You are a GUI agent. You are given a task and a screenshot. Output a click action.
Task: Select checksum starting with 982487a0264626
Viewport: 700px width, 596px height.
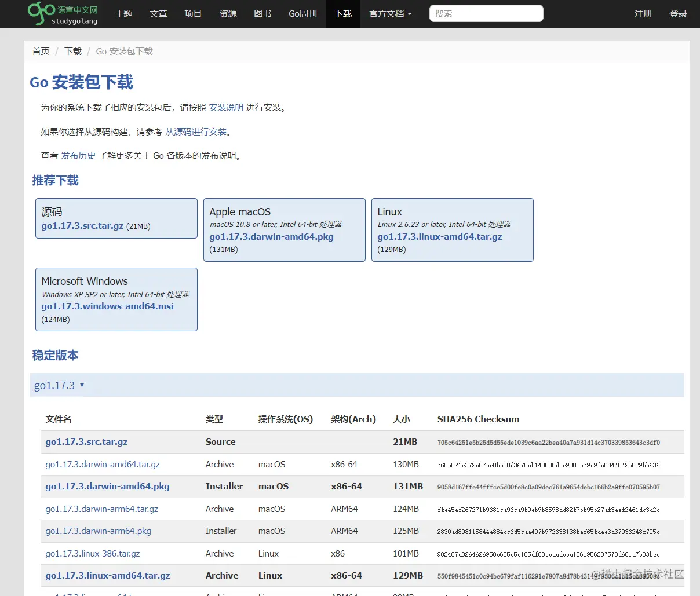click(x=548, y=554)
